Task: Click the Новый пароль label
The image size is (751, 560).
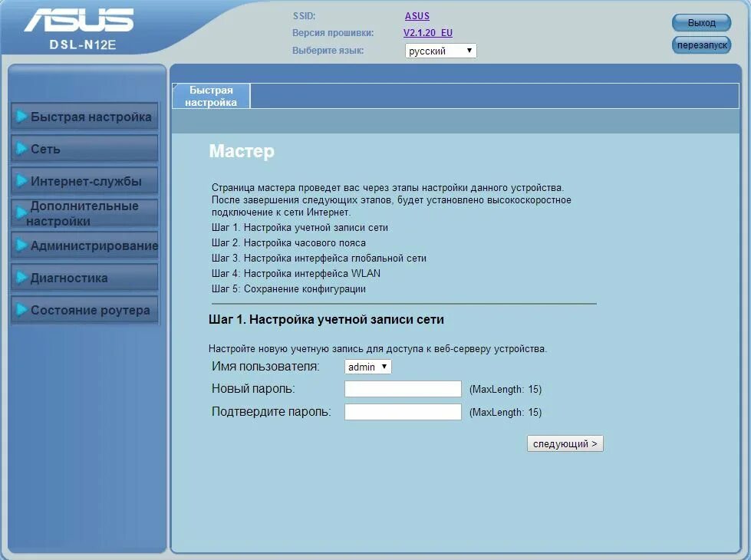Action: click(253, 388)
